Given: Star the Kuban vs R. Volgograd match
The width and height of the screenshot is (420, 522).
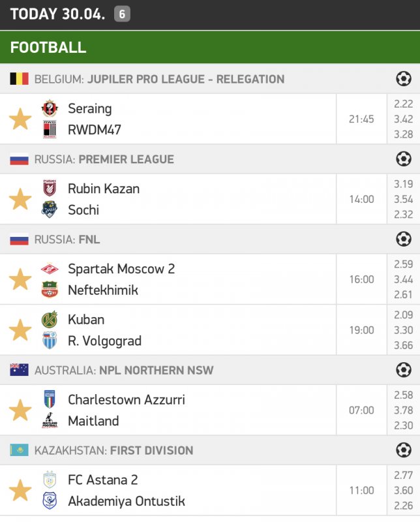Looking at the screenshot, I should pyautogui.click(x=20, y=330).
